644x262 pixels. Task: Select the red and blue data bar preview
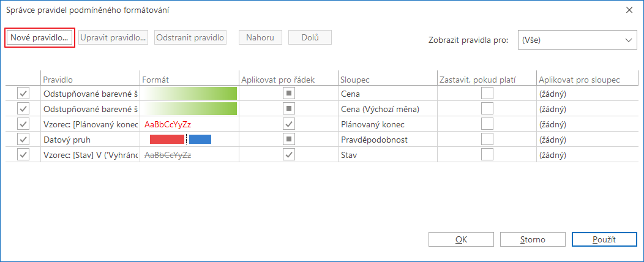coord(181,140)
